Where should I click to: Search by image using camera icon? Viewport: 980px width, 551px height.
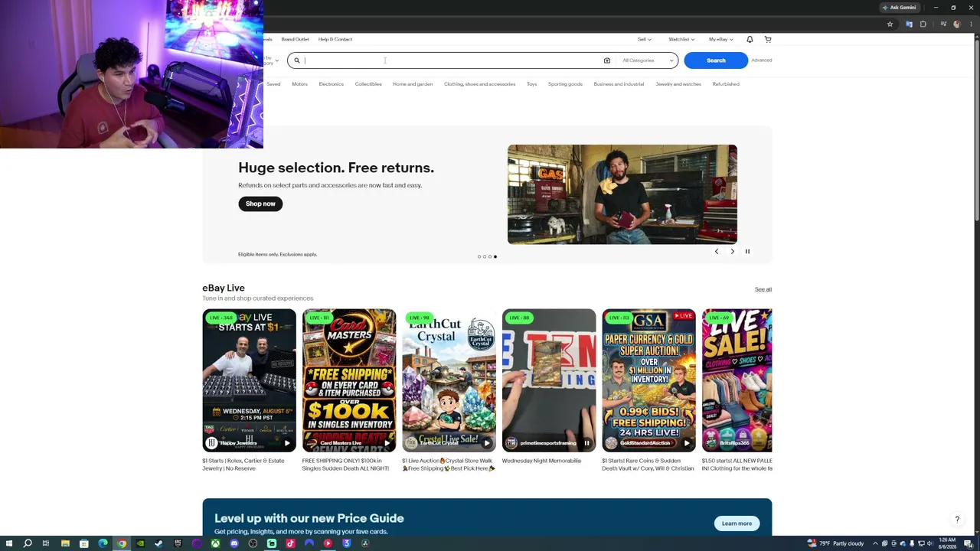pyautogui.click(x=607, y=60)
